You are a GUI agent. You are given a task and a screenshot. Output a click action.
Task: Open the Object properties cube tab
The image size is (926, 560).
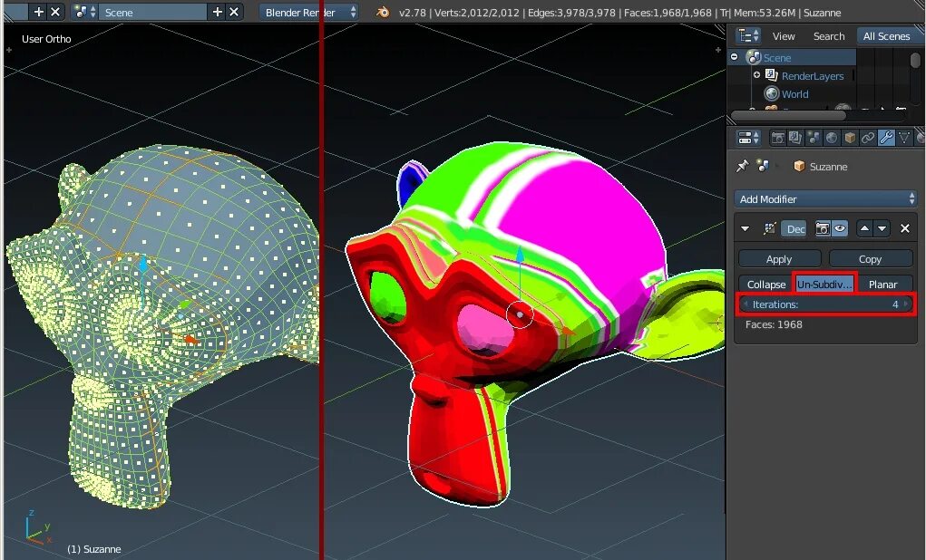(x=850, y=138)
